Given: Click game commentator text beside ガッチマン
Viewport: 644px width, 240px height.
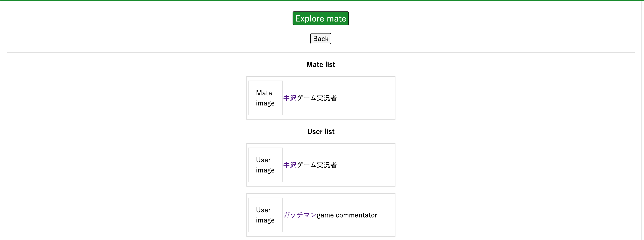Looking at the screenshot, I should (x=347, y=215).
